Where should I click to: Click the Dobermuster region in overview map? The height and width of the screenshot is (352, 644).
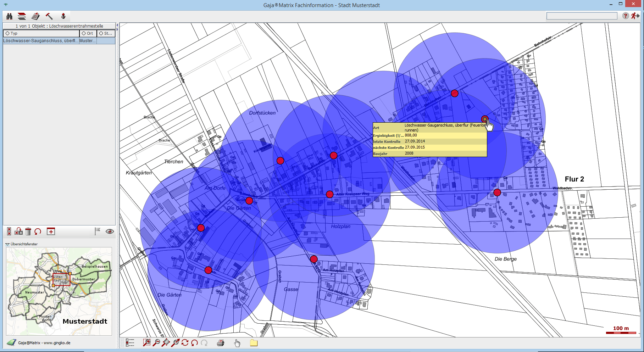[x=84, y=279]
